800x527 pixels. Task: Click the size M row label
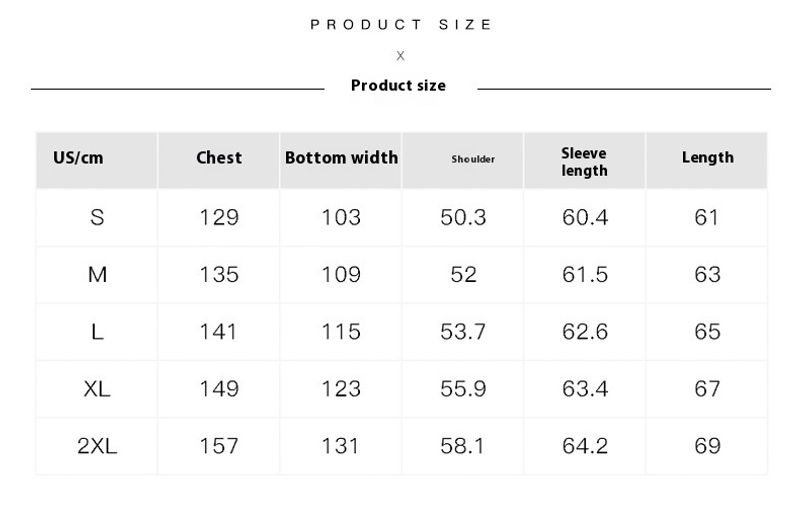(x=97, y=275)
